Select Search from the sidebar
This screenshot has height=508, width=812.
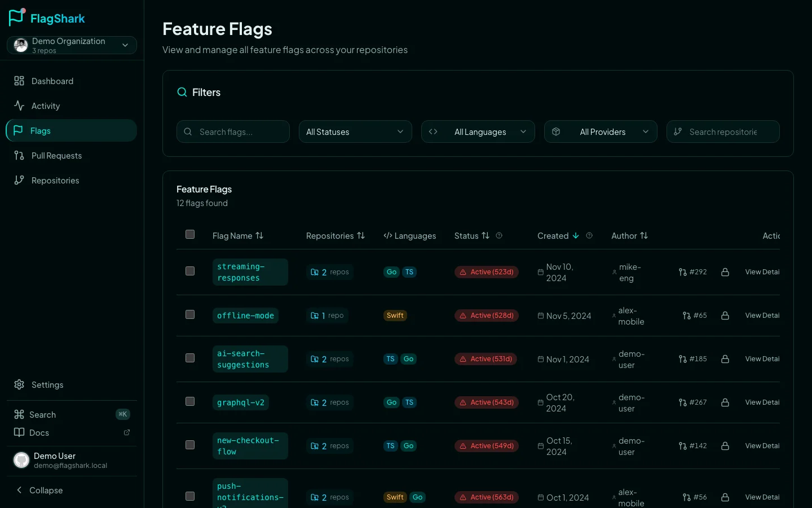click(42, 414)
